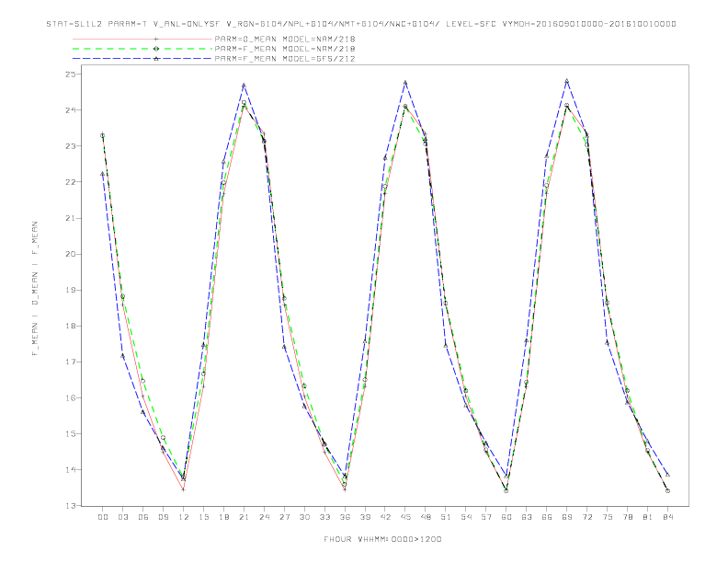The height and width of the screenshot is (563, 728).
Task: Click y-axis tick label 18
Action: (71, 326)
